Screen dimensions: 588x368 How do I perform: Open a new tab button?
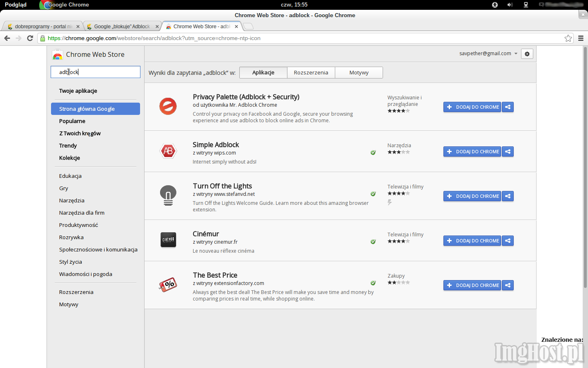[248, 26]
